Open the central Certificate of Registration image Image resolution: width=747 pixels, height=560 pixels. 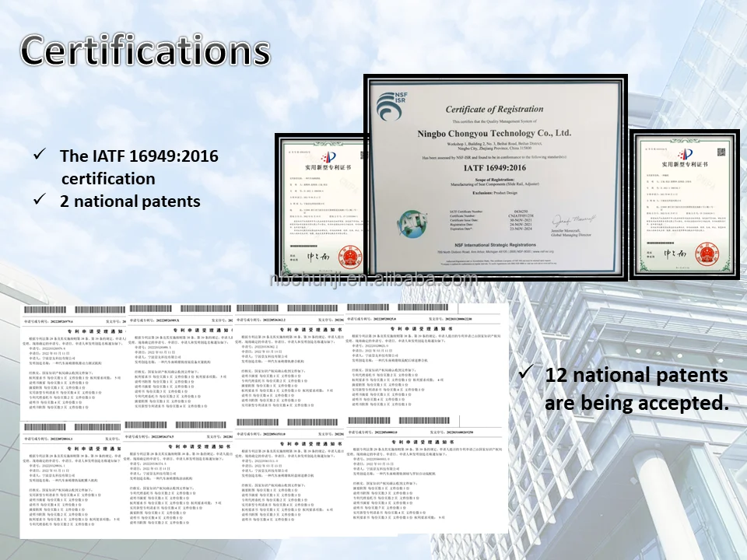coord(496,177)
